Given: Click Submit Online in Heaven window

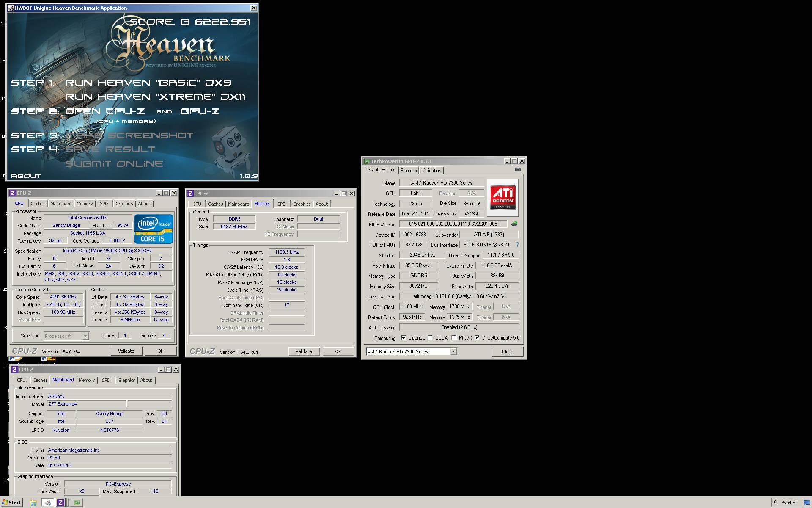Looking at the screenshot, I should coord(114,164).
